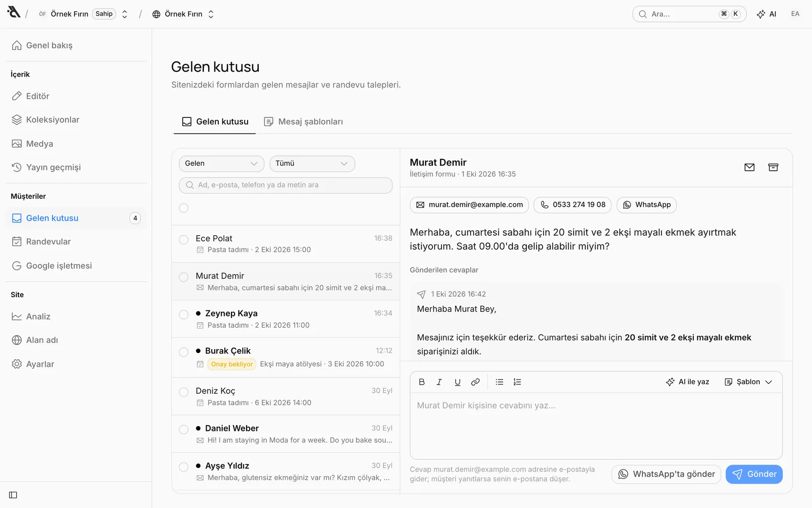Screen dimensions: 812x508
Task: Tick the select-all circle above message list
Action: tap(184, 208)
